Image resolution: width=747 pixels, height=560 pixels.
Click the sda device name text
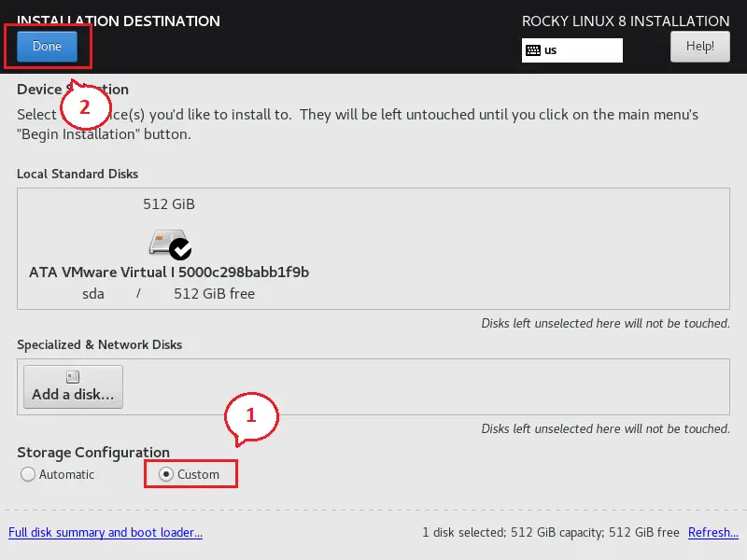pos(92,294)
